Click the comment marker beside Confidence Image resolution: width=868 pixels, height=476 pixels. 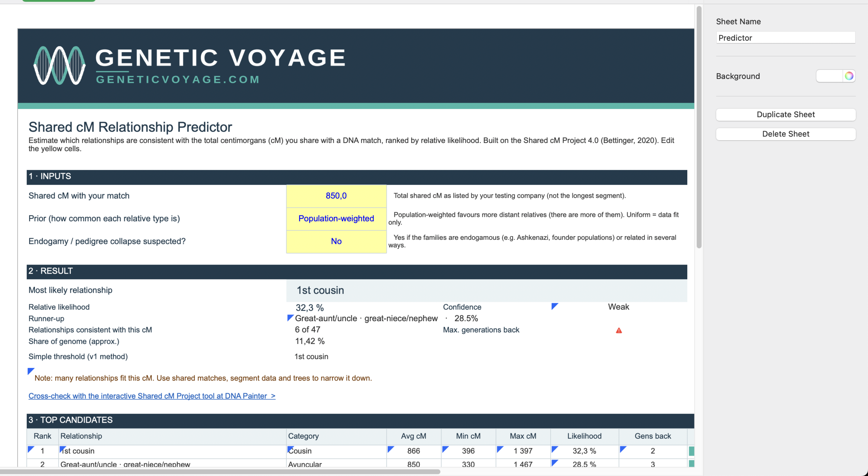point(555,306)
